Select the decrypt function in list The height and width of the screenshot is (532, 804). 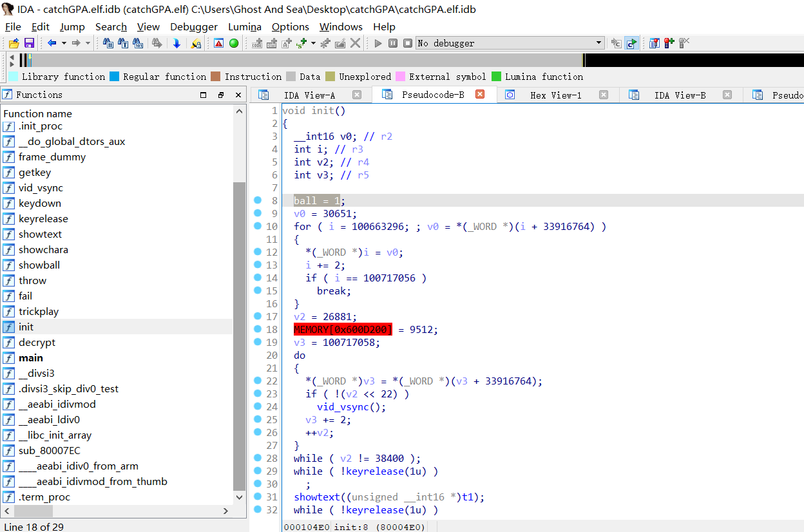click(37, 342)
